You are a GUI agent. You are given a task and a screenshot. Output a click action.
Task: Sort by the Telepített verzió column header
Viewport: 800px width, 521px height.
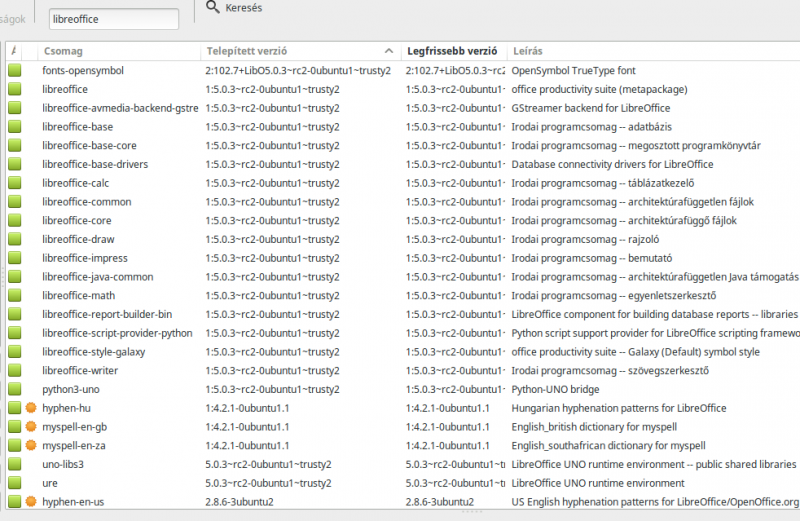301,51
